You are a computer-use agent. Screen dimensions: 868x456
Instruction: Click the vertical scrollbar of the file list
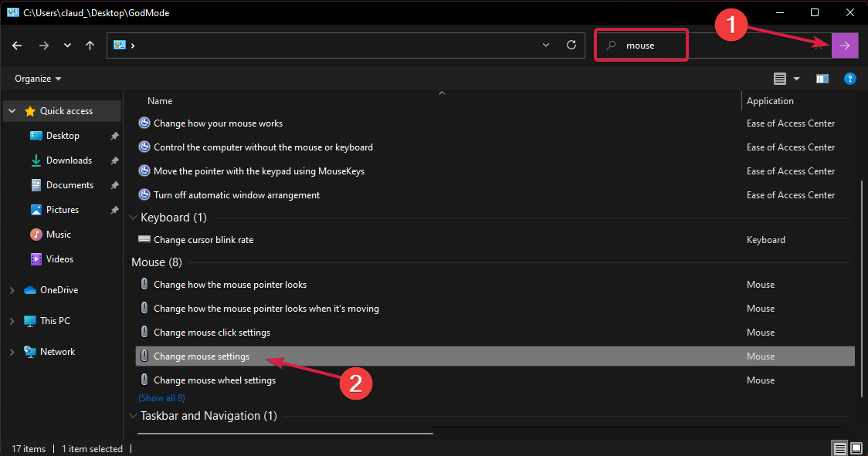point(861,288)
